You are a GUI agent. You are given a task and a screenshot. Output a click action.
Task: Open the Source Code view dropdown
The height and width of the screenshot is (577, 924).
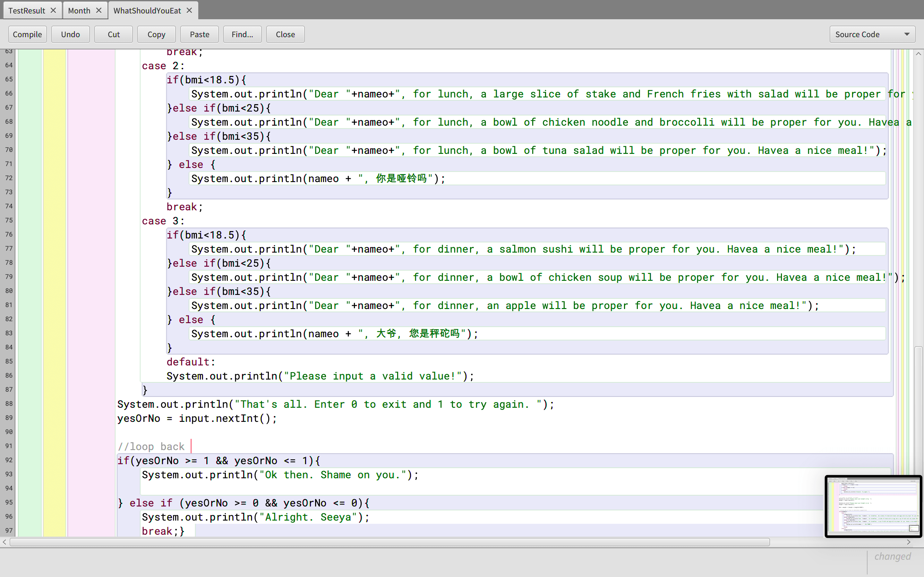pos(872,34)
